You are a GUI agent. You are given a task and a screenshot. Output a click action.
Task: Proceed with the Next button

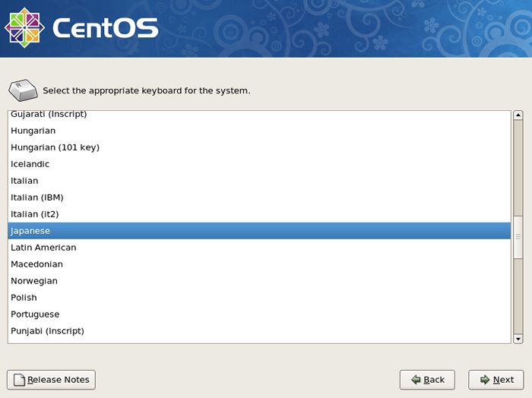[x=496, y=380]
